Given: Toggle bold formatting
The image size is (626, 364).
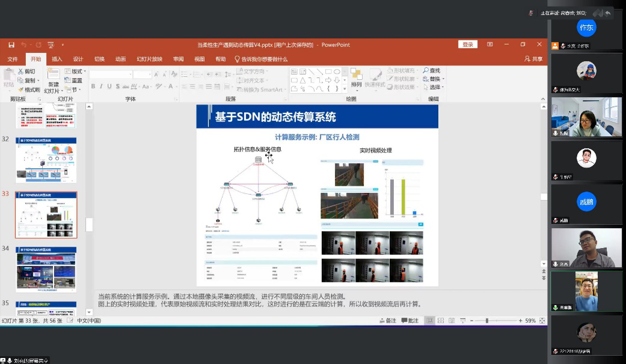Looking at the screenshot, I should pos(93,86).
